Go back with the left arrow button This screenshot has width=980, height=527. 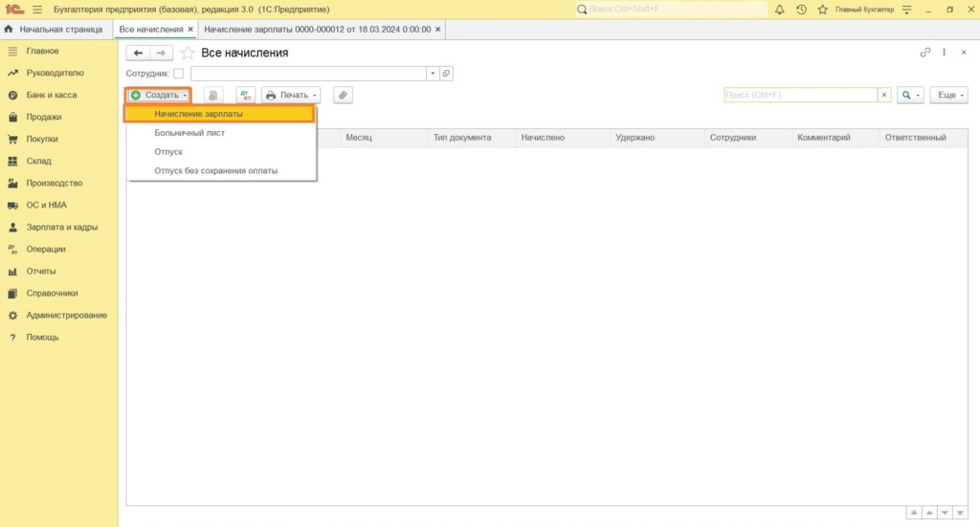138,53
